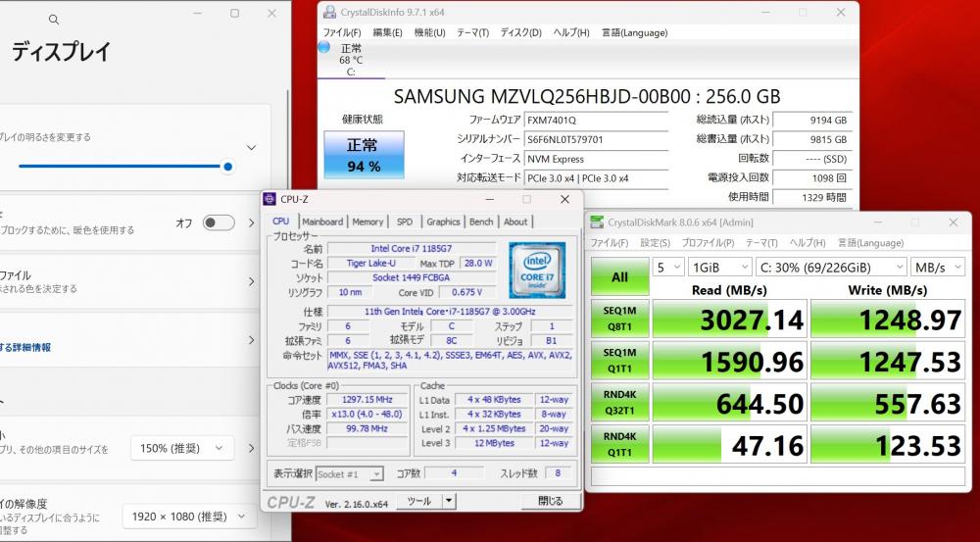Open the 150% (推奨) scale dropdown
The height and width of the screenshot is (542, 980).
tap(182, 448)
